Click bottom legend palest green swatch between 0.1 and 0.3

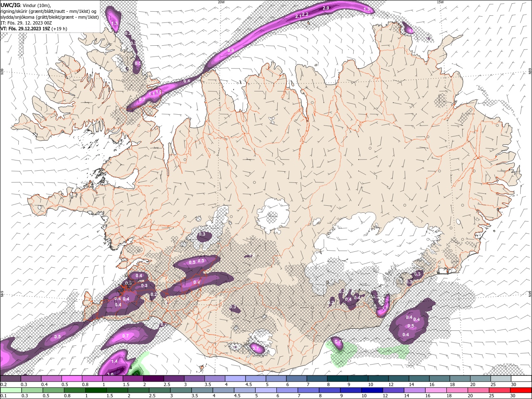[10, 390]
